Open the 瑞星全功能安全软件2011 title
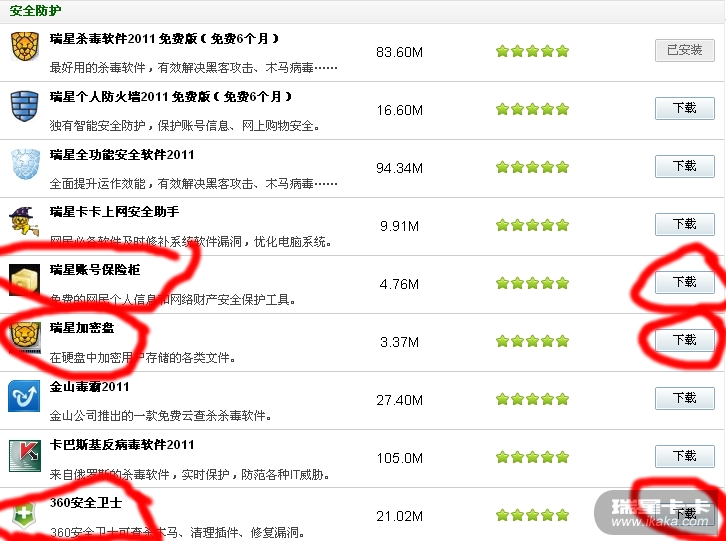The width and height of the screenshot is (726, 541). click(x=122, y=155)
